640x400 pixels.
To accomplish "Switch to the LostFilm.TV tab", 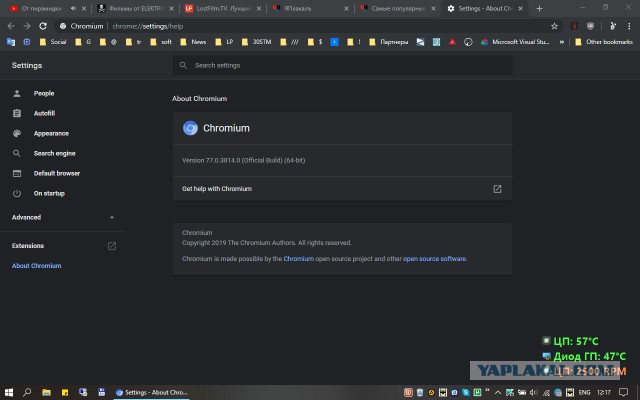I will (x=222, y=8).
